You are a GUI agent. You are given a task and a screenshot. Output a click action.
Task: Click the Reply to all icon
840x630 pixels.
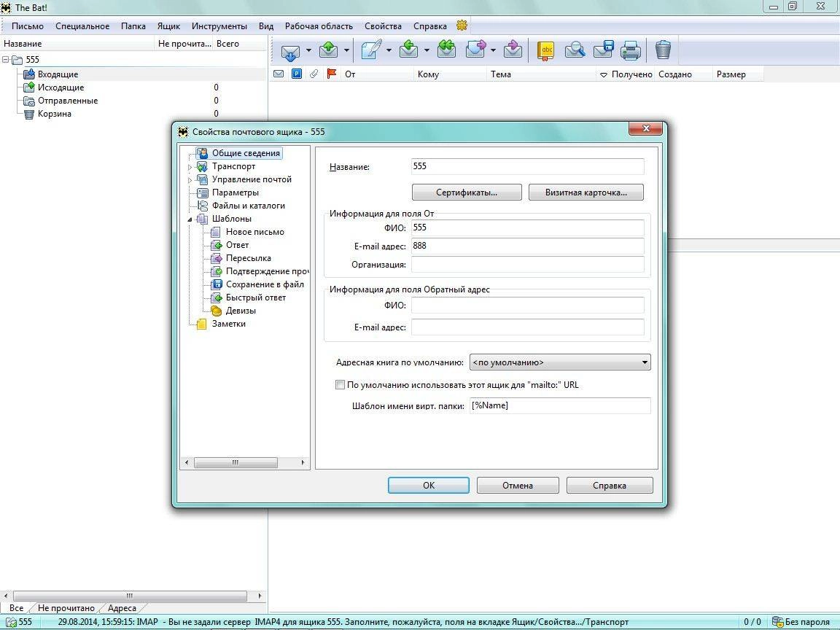(446, 50)
